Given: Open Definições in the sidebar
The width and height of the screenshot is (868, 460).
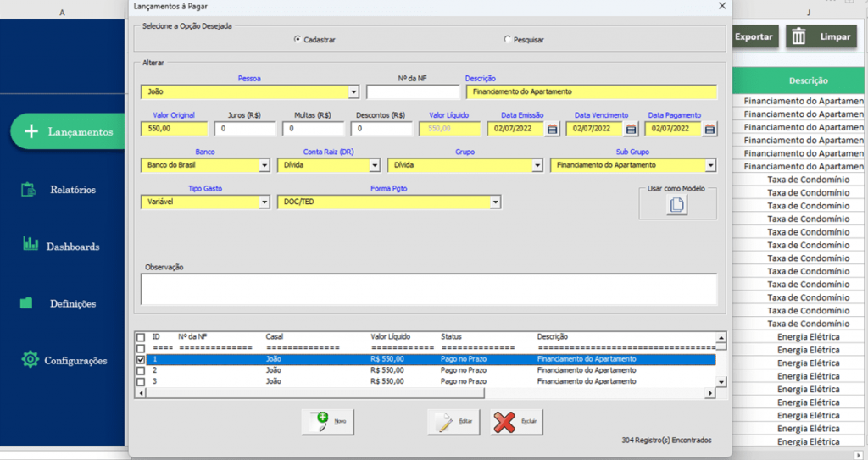Looking at the screenshot, I should click(x=73, y=303).
